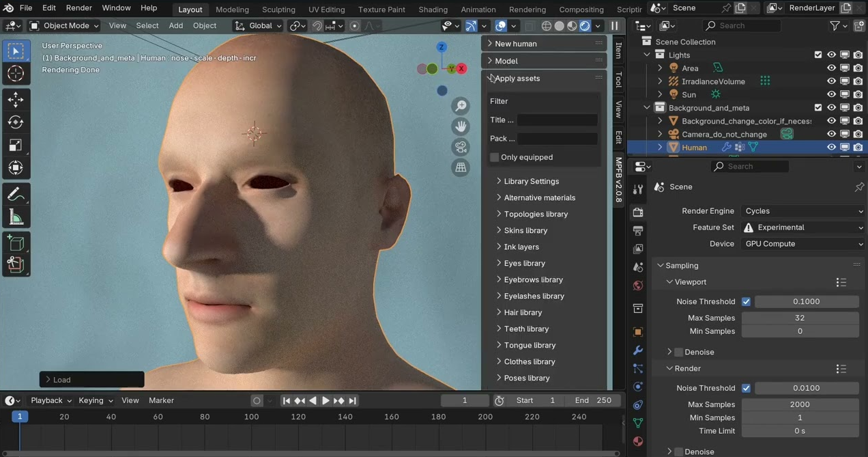Select the Annotate tool
The width and height of the screenshot is (868, 457).
coord(16,194)
